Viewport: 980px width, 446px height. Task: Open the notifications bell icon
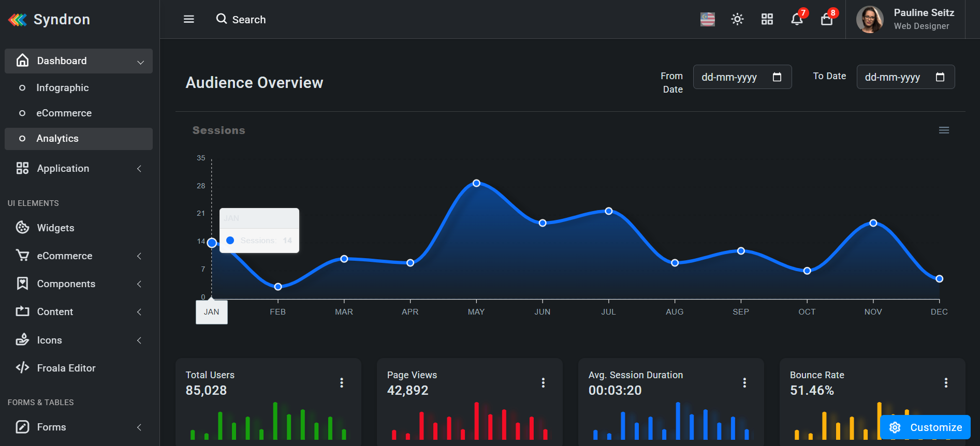coord(797,19)
